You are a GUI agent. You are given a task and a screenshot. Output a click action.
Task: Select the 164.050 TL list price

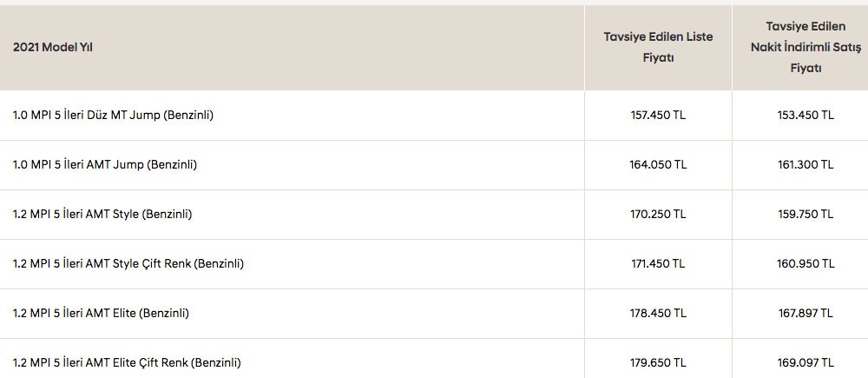[658, 164]
